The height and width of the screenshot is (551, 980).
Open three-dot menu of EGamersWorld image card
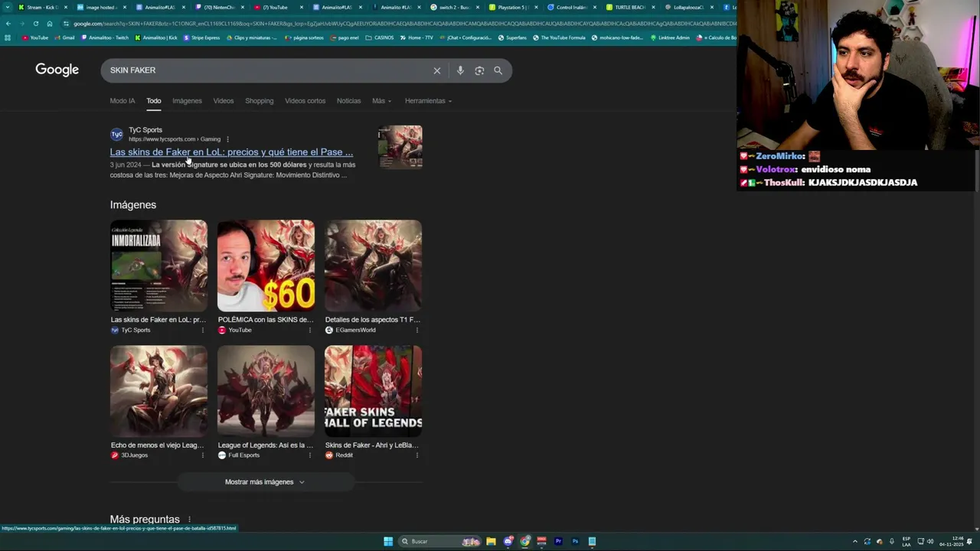pyautogui.click(x=417, y=330)
